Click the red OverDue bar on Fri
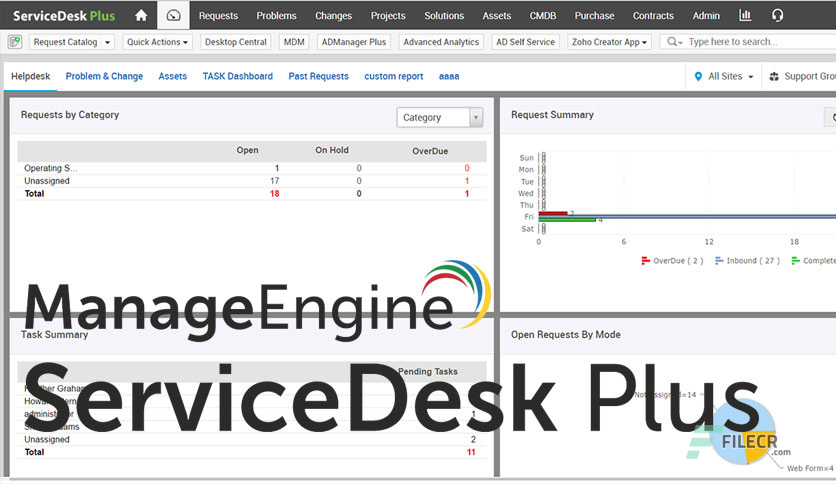 click(x=553, y=213)
